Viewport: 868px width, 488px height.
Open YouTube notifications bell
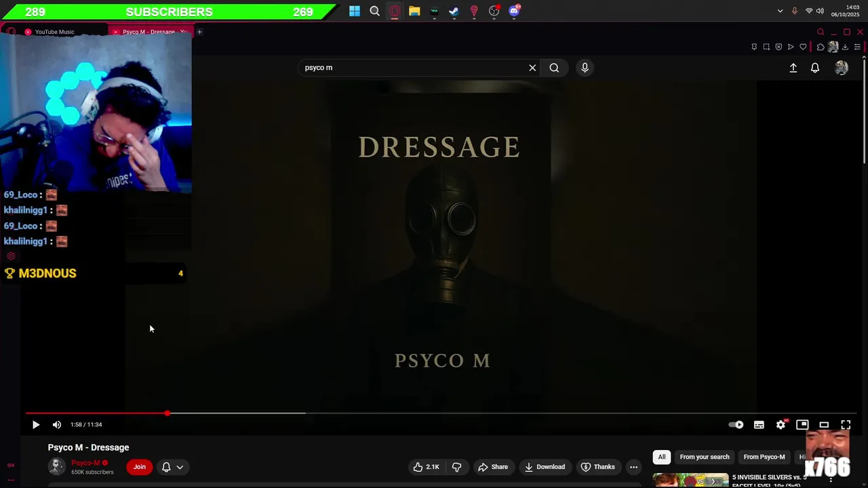click(x=815, y=68)
